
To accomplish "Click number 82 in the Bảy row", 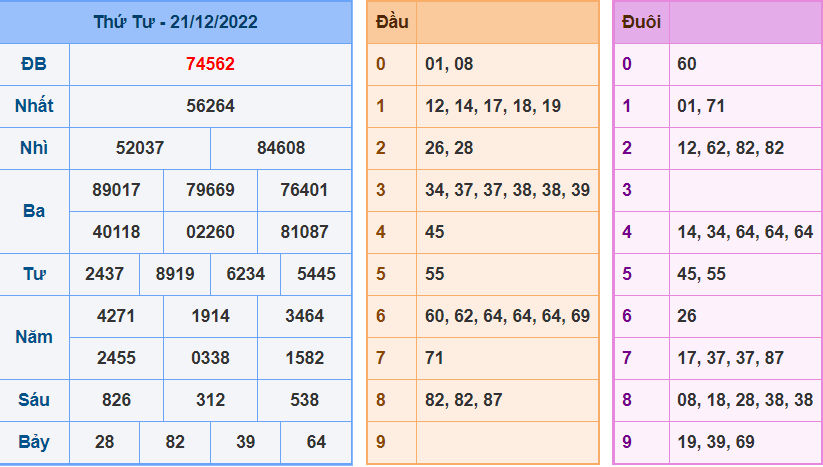I will click(x=175, y=442).
